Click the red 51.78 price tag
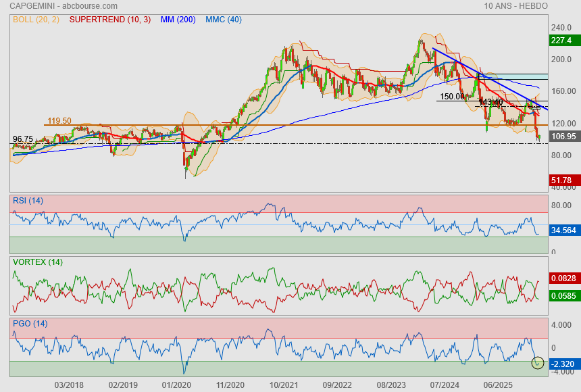The height and width of the screenshot is (392, 581). [561, 180]
